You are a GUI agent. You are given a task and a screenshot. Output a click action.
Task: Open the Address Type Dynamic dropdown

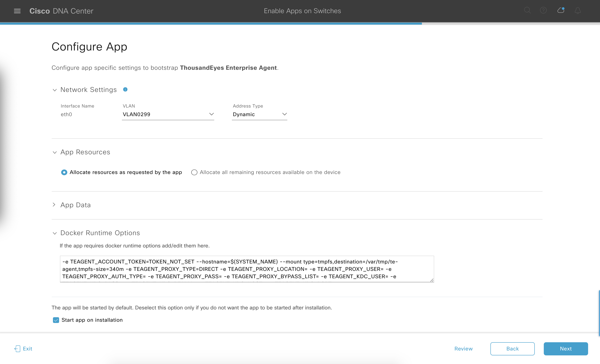pyautogui.click(x=259, y=114)
